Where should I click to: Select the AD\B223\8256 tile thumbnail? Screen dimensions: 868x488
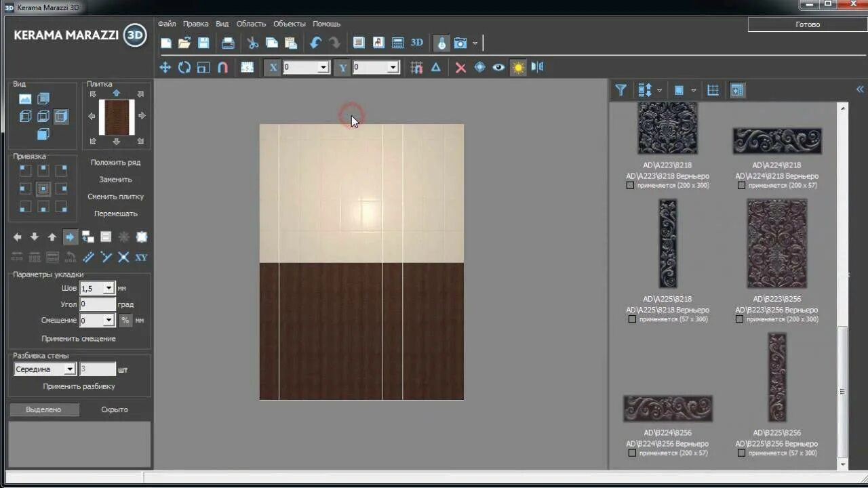point(776,243)
